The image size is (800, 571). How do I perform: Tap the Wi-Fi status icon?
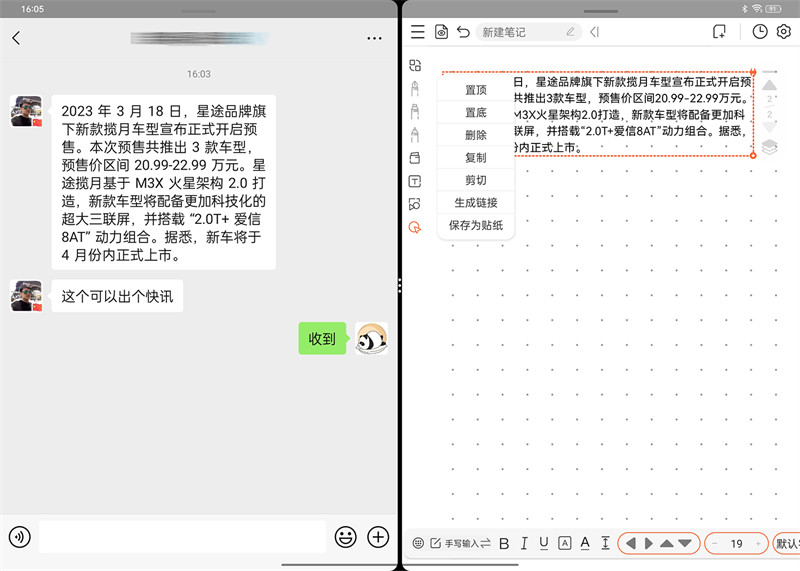757,8
